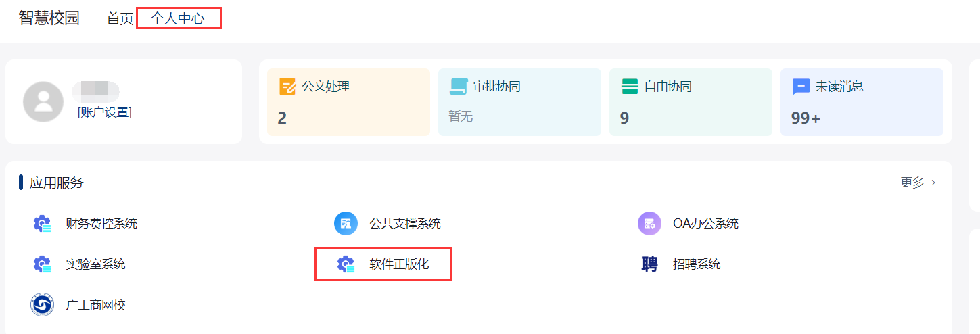Screen dimensions: 980x334
Task: Click the 招聘系统 聘 icon
Action: (649, 264)
